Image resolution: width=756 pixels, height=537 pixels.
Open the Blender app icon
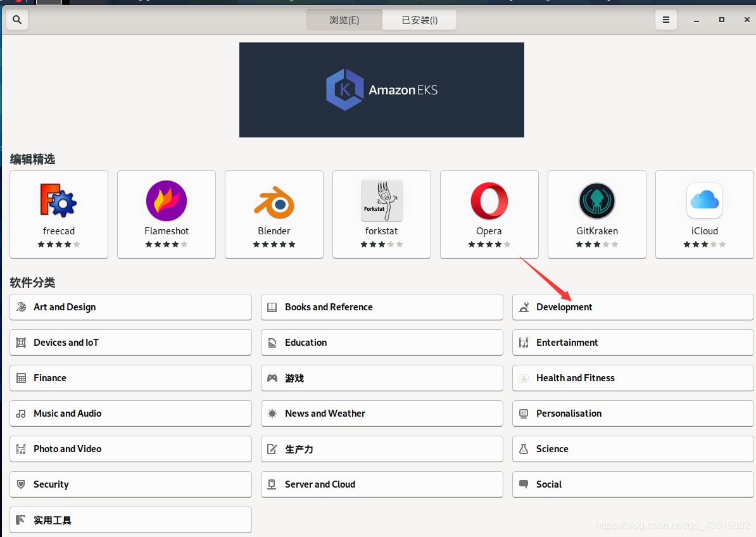pos(274,202)
